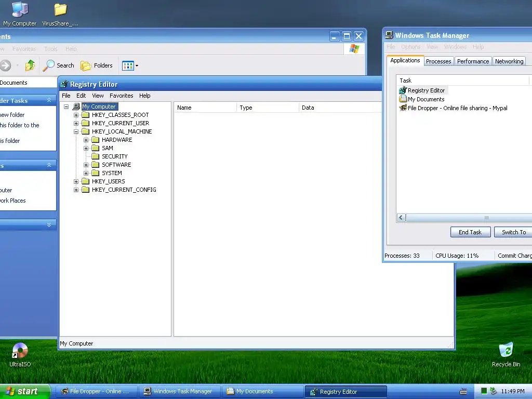Click the Registry Editor taskbar button
The image size is (532, 399).
[x=345, y=392]
